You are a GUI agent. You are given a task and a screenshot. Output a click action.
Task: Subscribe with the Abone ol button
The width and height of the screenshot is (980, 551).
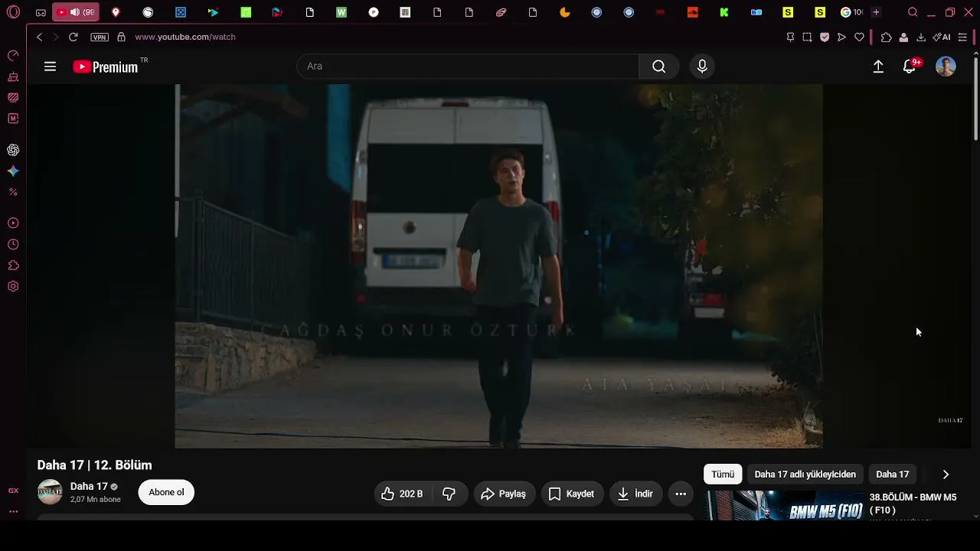point(166,492)
